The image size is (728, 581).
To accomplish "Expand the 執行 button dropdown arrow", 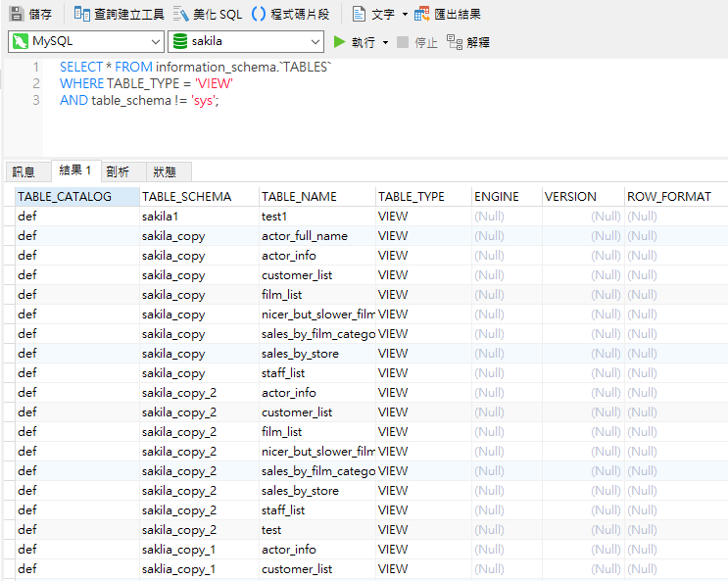I will [x=386, y=42].
